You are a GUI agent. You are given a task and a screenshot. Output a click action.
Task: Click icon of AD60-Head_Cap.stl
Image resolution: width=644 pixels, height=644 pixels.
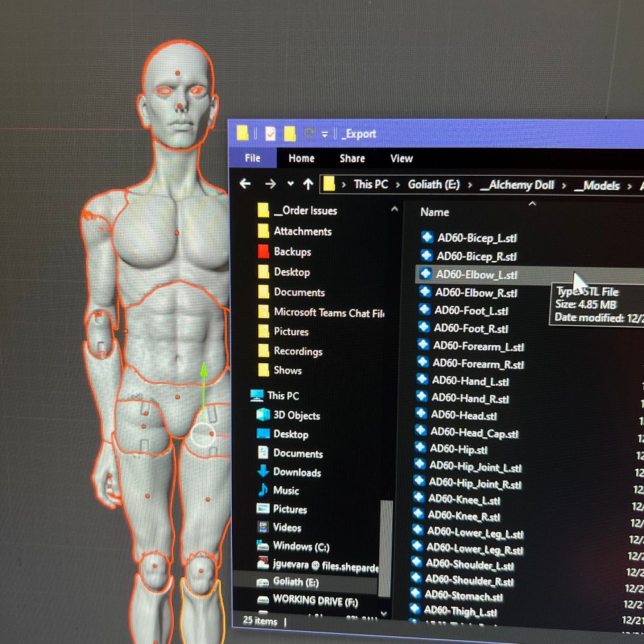[x=421, y=430]
